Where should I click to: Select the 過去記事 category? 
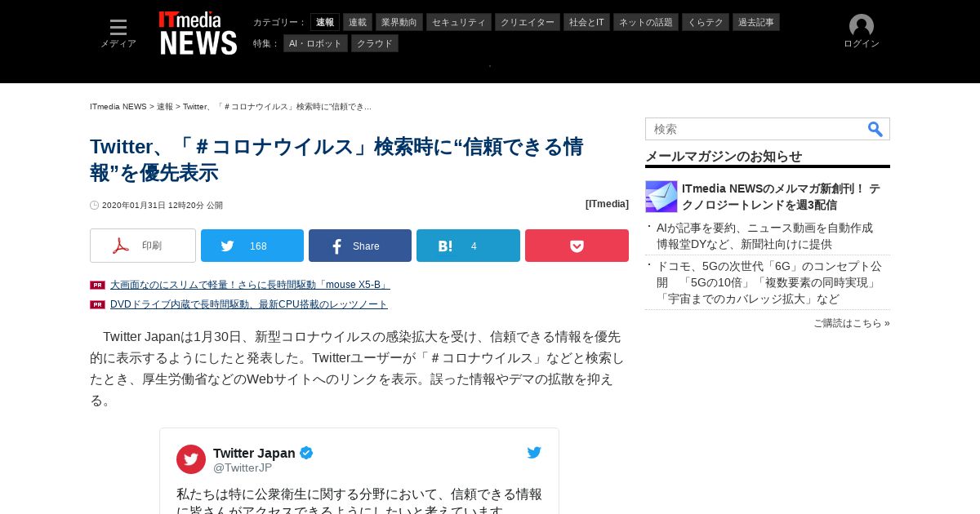click(x=756, y=22)
